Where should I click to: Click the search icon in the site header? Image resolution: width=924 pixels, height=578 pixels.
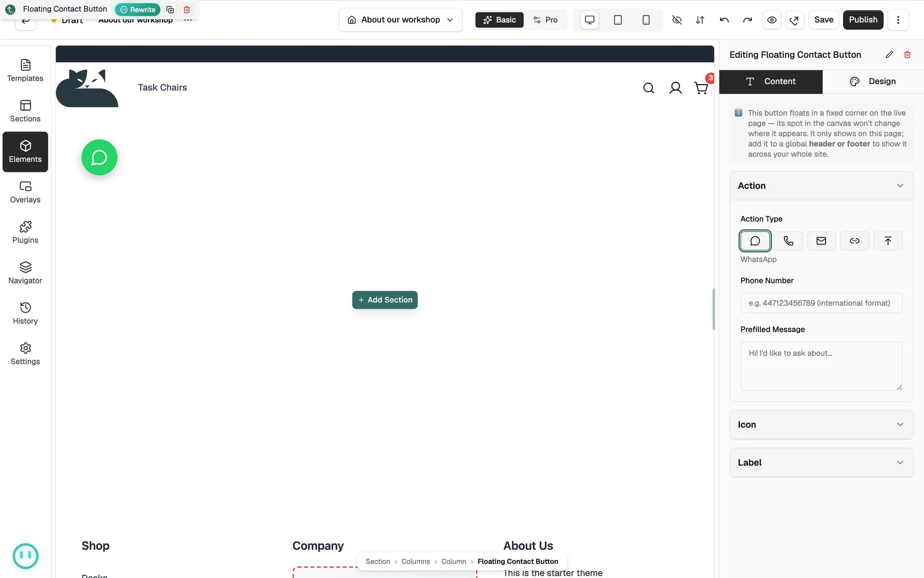(x=649, y=88)
